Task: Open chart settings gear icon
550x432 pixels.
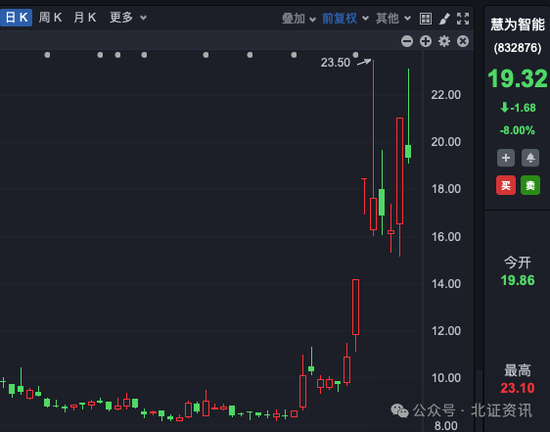Action: coord(444,41)
